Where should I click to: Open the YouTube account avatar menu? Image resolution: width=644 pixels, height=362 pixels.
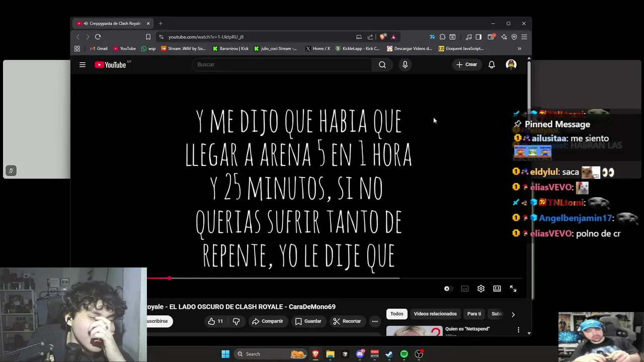click(x=511, y=64)
